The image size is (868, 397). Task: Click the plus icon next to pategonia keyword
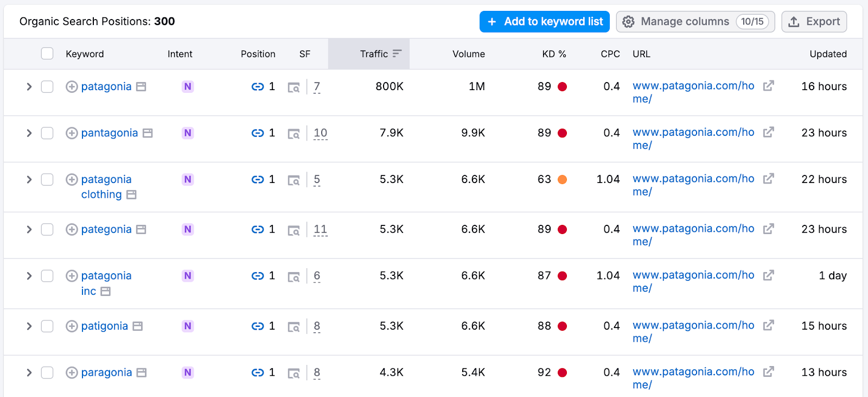[x=72, y=229]
